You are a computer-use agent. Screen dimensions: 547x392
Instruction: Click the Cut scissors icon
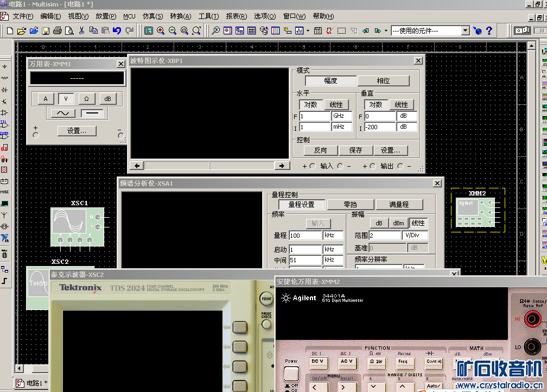82,31
